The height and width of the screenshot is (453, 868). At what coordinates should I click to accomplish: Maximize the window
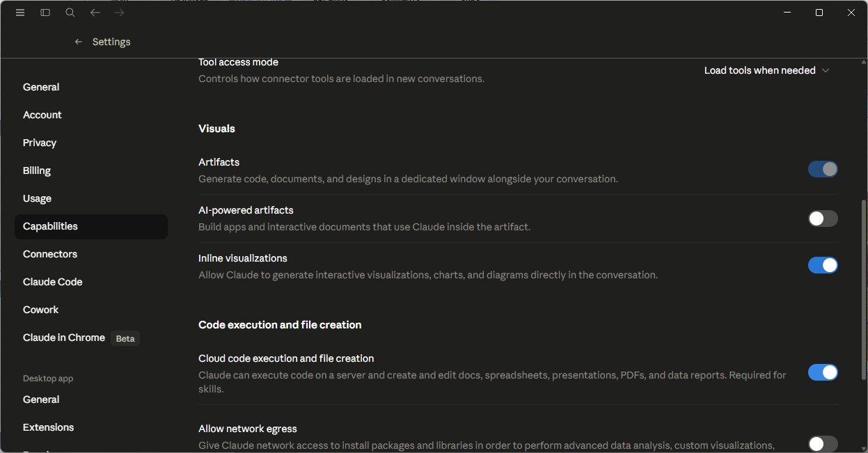tap(819, 13)
